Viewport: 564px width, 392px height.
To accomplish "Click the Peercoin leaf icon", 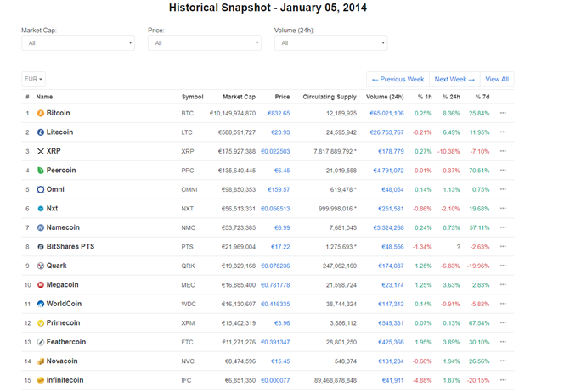I will click(x=41, y=171).
